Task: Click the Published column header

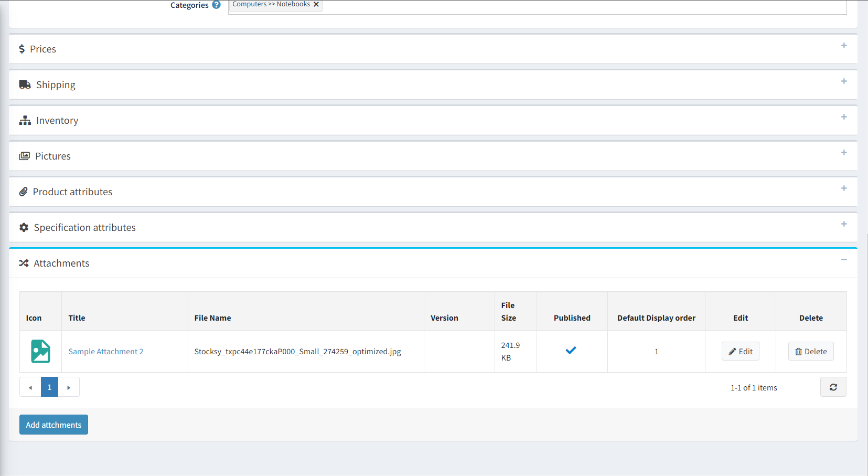Action: point(572,311)
